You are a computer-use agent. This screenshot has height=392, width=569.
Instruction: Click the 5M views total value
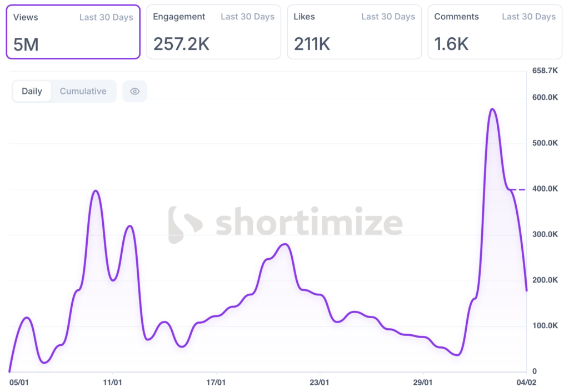26,44
